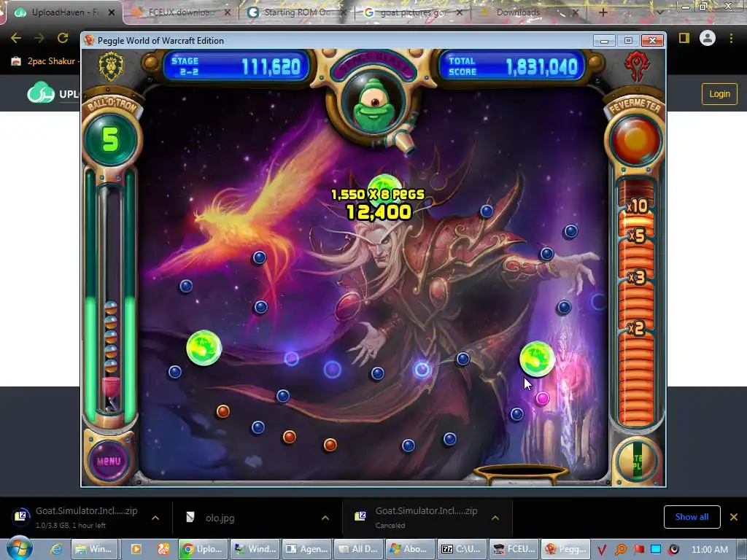Expand options for downloading Goat.Simulator zip
Viewport: 747px width, 560px height.
(x=155, y=518)
